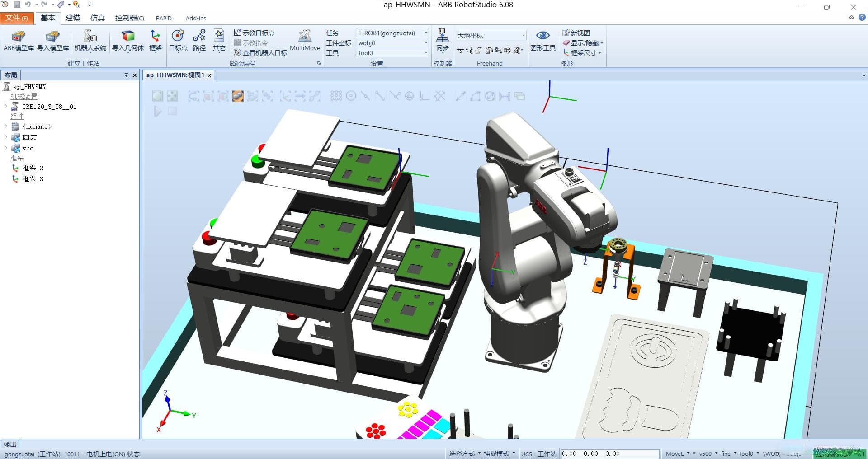Click the undo icon in the quick access toolbar
Screen dimensions: 868x459
tap(28, 5)
